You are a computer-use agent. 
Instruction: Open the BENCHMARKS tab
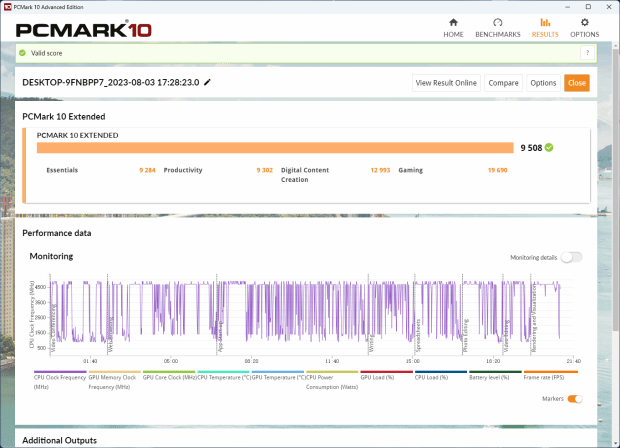click(x=497, y=28)
